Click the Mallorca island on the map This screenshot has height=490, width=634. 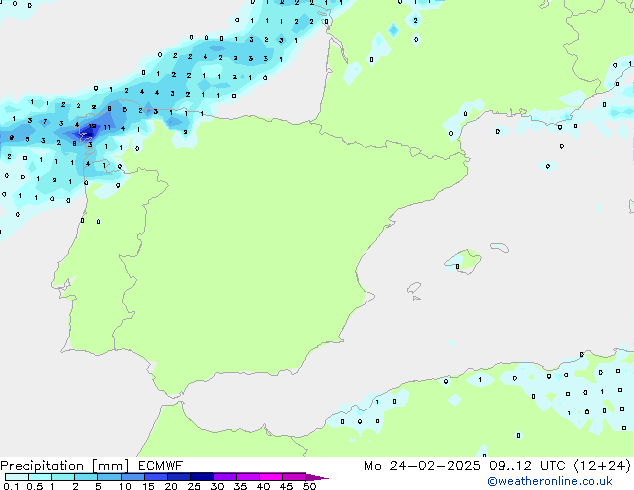pos(463,261)
